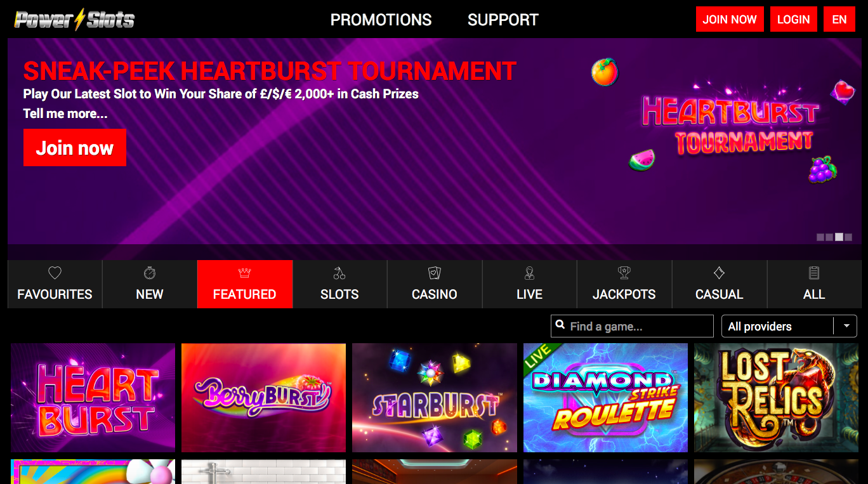Image resolution: width=868 pixels, height=484 pixels.
Task: Open the EN language selector
Action: [x=839, y=19]
